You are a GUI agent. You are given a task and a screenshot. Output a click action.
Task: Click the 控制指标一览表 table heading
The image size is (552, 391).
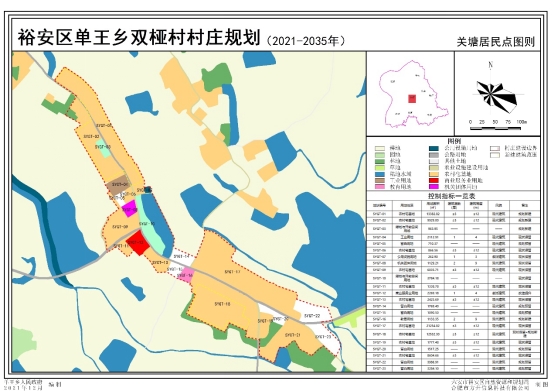[454, 196]
